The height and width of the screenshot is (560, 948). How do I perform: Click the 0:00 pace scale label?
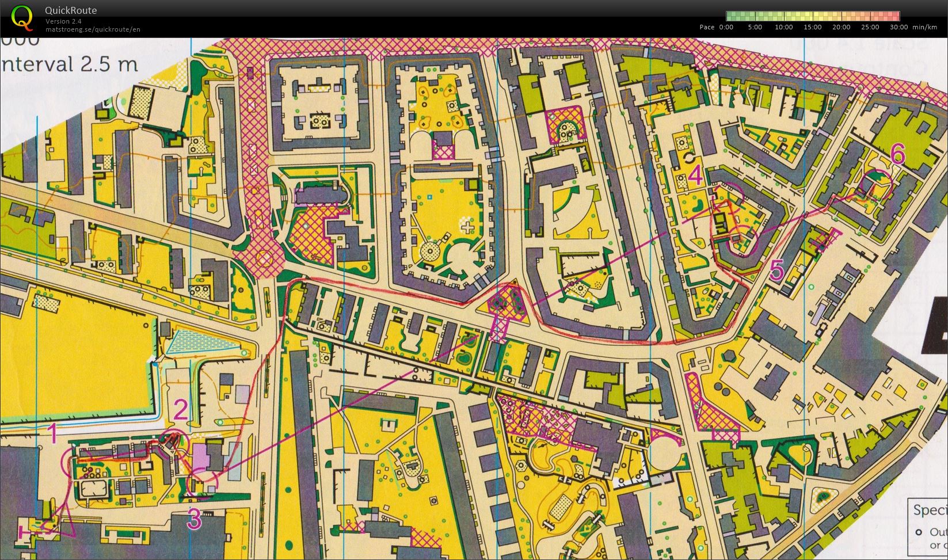[x=726, y=26]
